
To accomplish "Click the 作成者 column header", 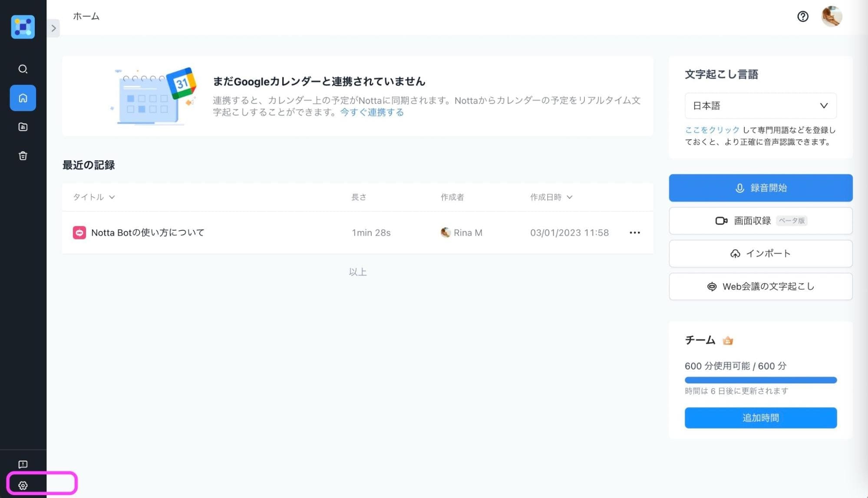I will coord(452,197).
